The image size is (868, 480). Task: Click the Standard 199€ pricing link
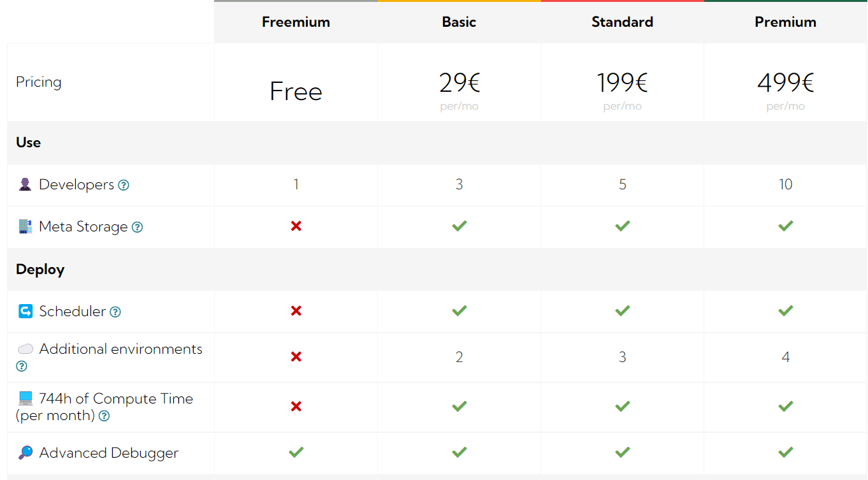point(622,82)
